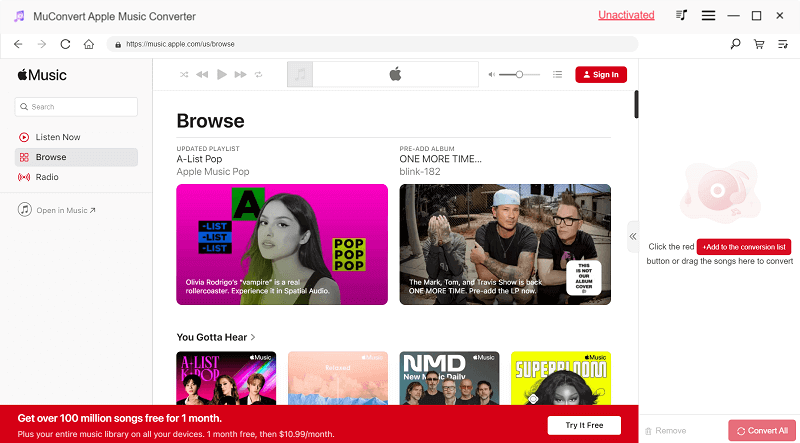The width and height of the screenshot is (800, 443).
Task: Select Listen Now in the sidebar
Action: point(58,137)
